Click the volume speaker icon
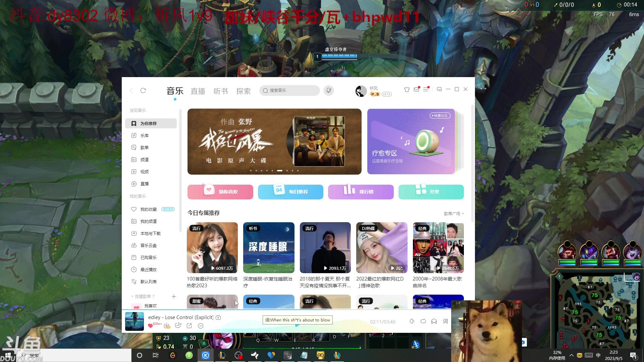Image resolution: width=644 pixels, height=362 pixels. (x=412, y=321)
